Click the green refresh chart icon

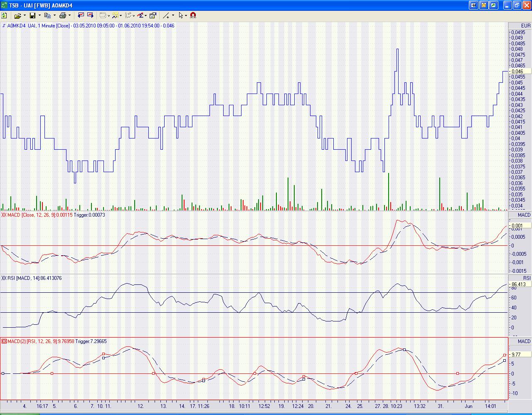(x=4, y=15)
